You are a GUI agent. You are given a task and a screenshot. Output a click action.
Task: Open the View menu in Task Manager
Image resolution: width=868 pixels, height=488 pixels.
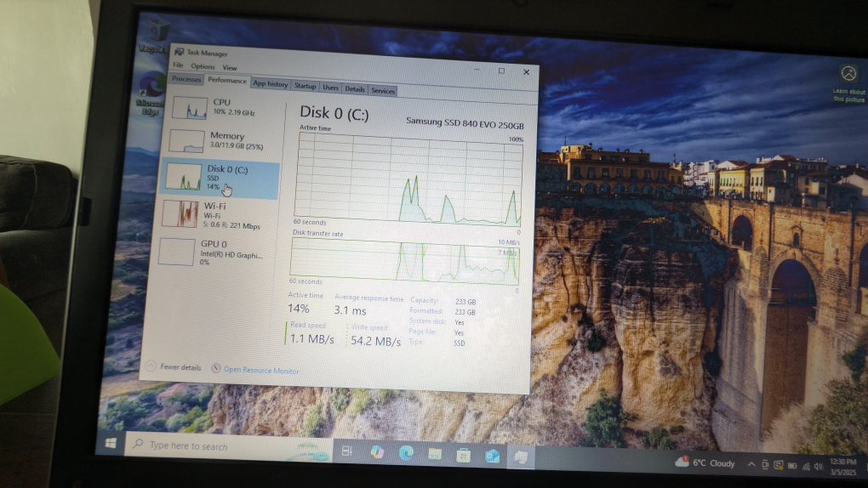coord(230,67)
